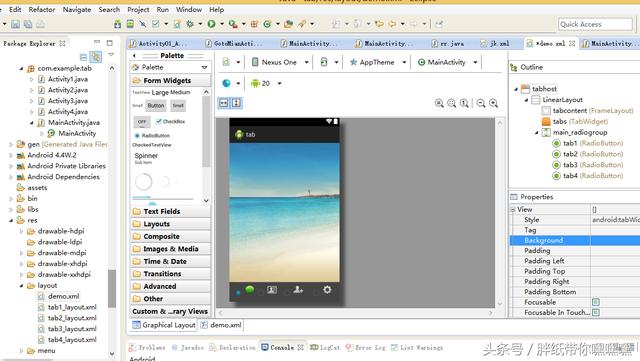Select tab3 RadioButton in Outline
The image size is (640, 361).
588,165
